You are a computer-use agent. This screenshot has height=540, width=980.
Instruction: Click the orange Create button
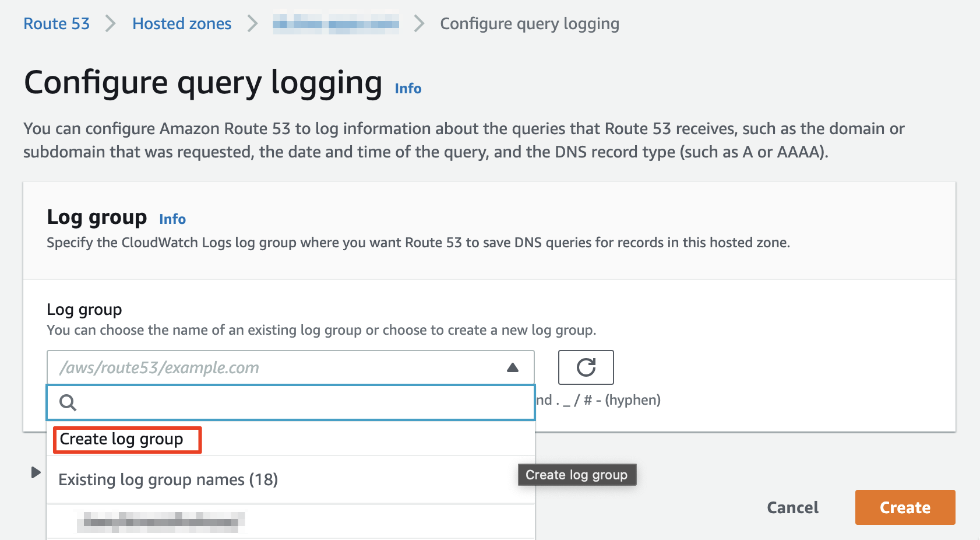click(905, 507)
